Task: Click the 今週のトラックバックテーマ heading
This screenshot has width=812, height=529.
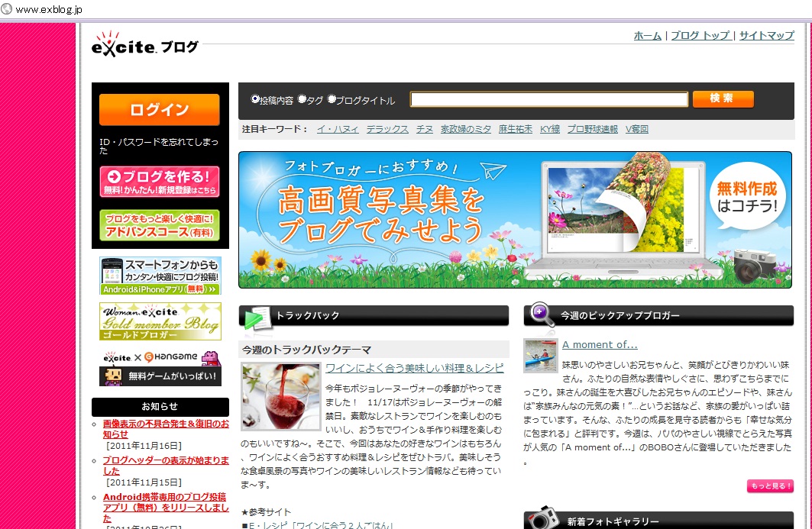Action: [306, 350]
